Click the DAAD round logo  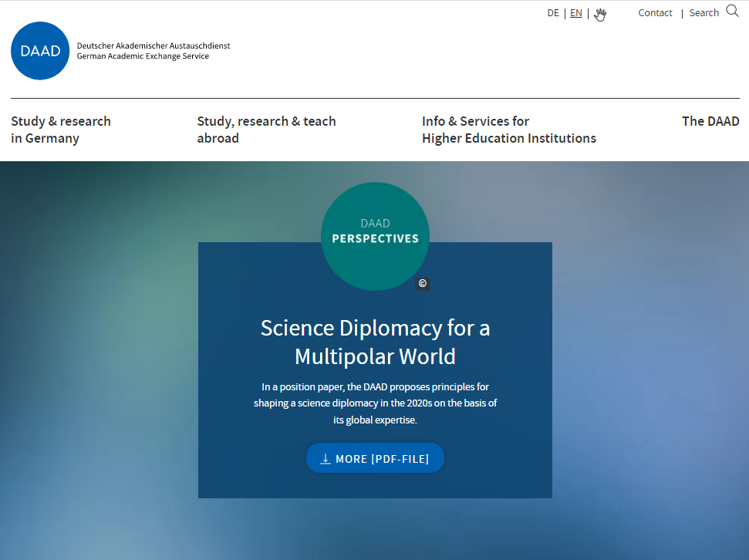click(40, 51)
